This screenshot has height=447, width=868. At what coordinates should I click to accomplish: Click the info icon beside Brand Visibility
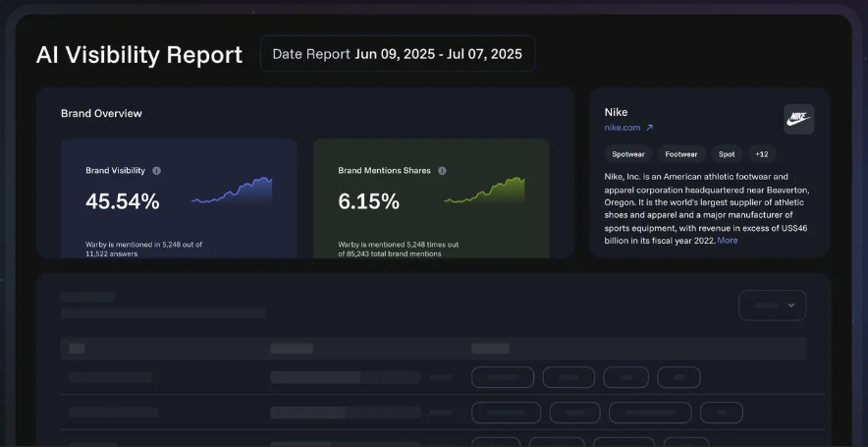click(157, 171)
